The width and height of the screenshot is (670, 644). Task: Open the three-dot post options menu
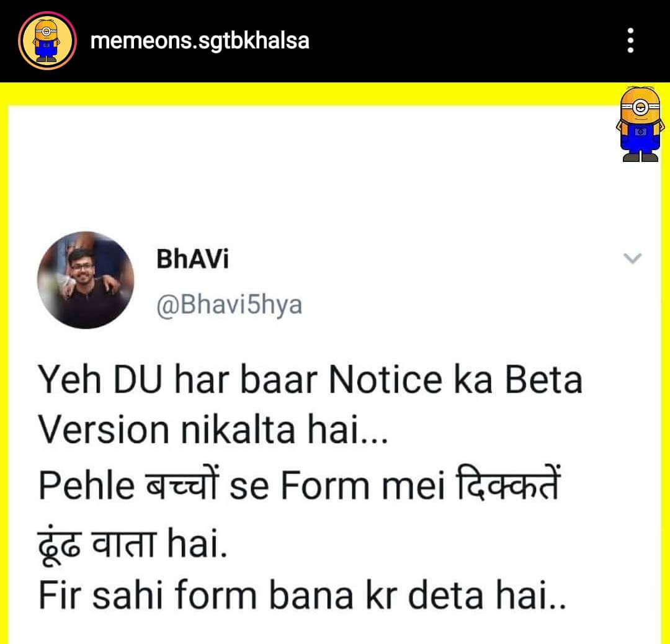coord(630,40)
